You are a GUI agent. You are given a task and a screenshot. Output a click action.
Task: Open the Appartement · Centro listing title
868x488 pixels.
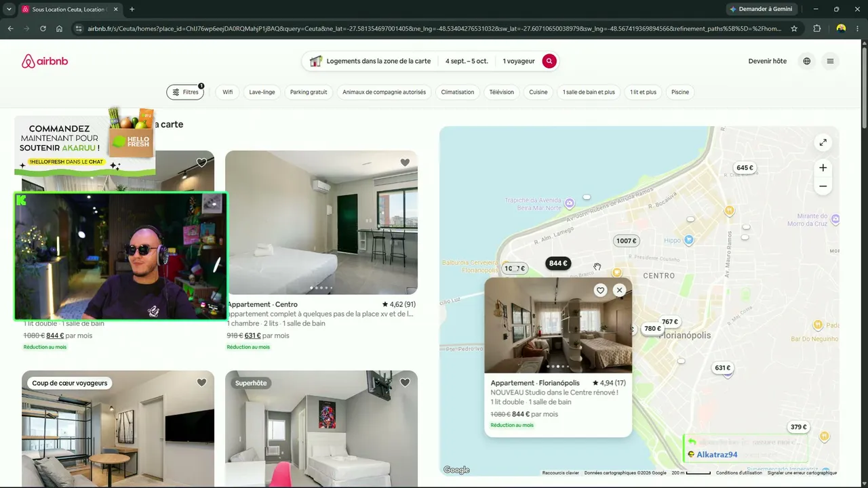pos(263,304)
